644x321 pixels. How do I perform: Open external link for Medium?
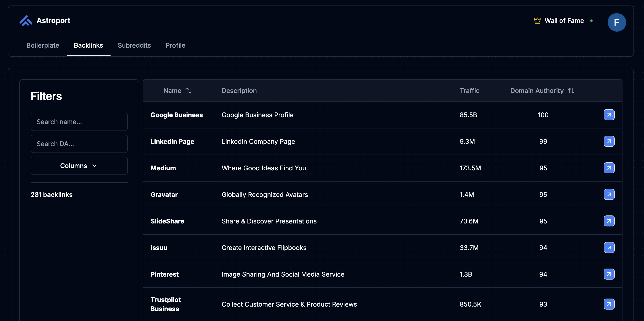coord(609,168)
